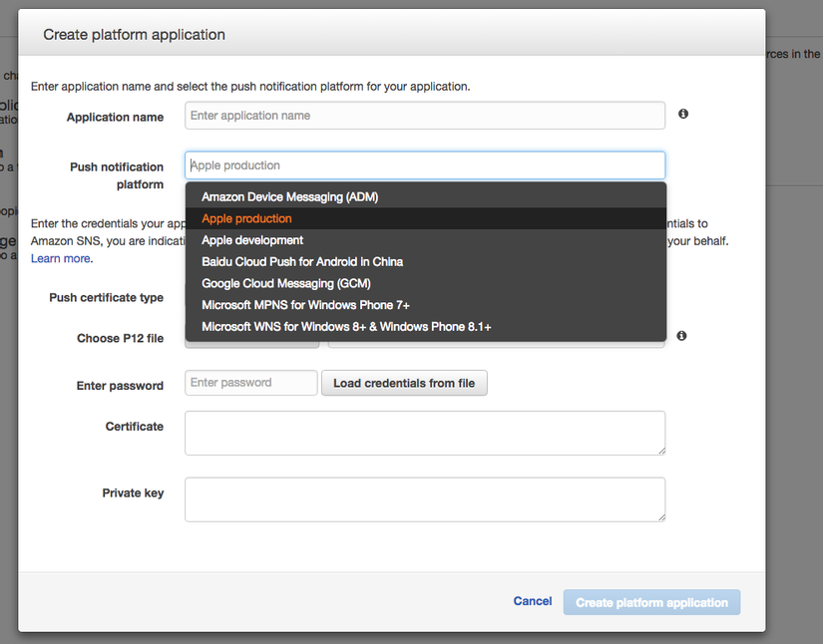
Task: Click inside the Enter password field
Action: coord(249,383)
